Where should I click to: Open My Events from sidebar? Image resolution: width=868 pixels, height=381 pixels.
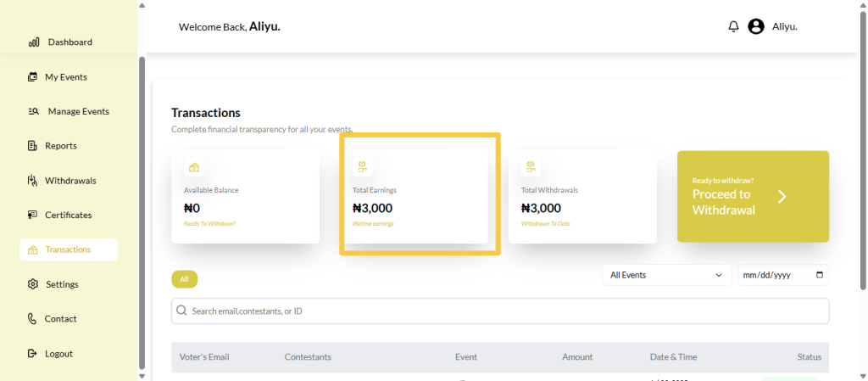pyautogui.click(x=65, y=77)
